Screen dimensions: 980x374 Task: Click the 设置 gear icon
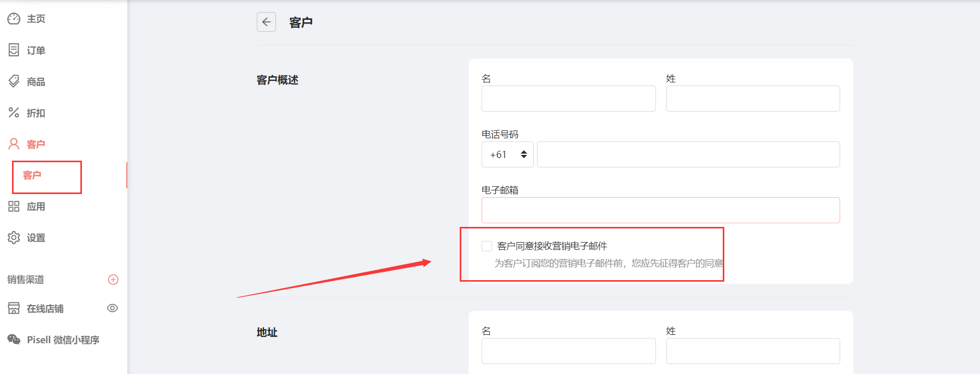(x=14, y=238)
